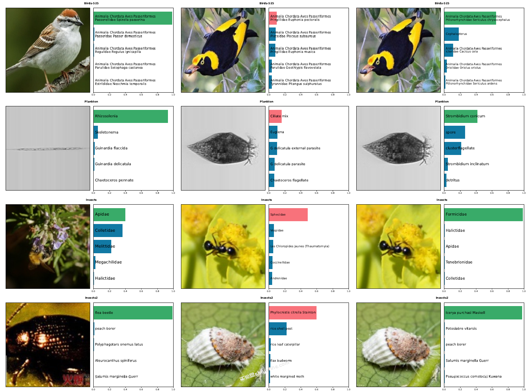
Task: Select the ant photo beside the Sphecidae prediction
Action: (223, 247)
